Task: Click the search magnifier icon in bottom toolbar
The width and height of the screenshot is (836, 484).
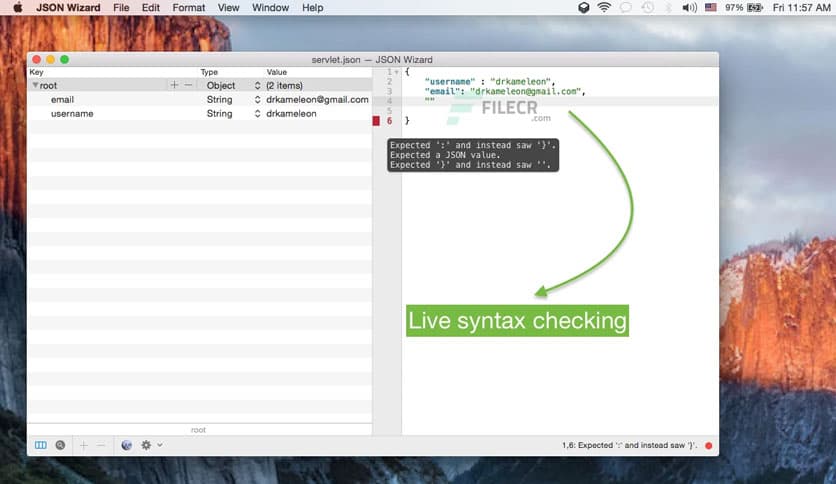Action: tap(60, 445)
